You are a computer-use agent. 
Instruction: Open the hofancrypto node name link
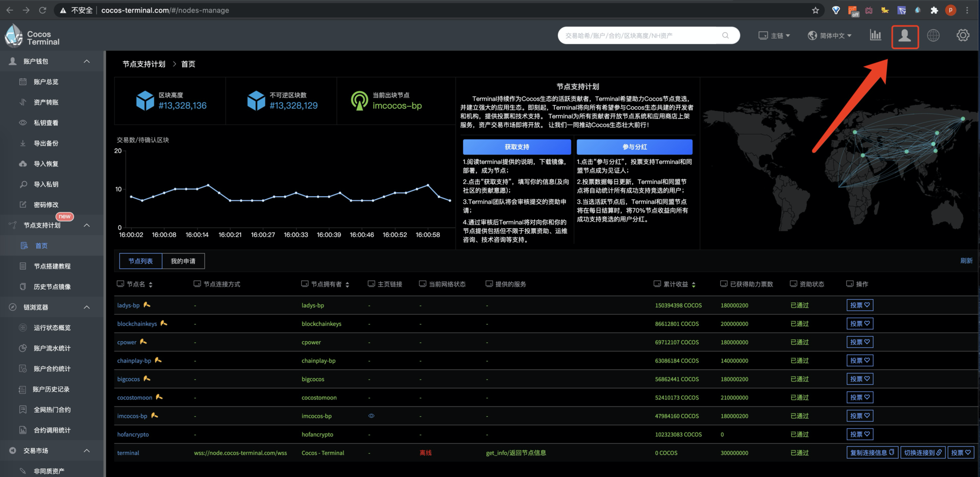pos(133,435)
